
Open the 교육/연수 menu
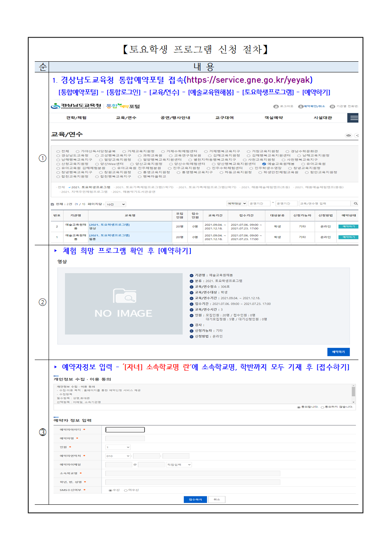pyautogui.click(x=126, y=117)
